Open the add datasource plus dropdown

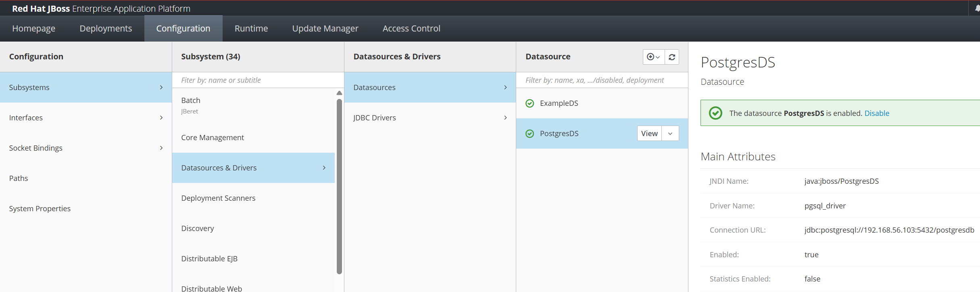(x=653, y=57)
